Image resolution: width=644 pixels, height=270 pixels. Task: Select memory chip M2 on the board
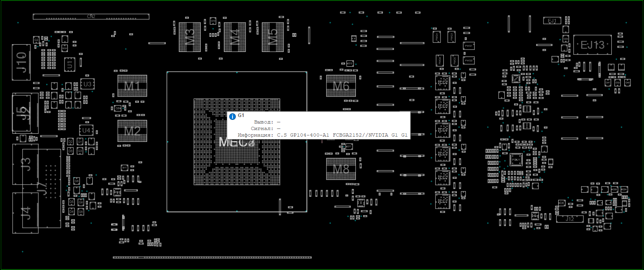(x=132, y=131)
